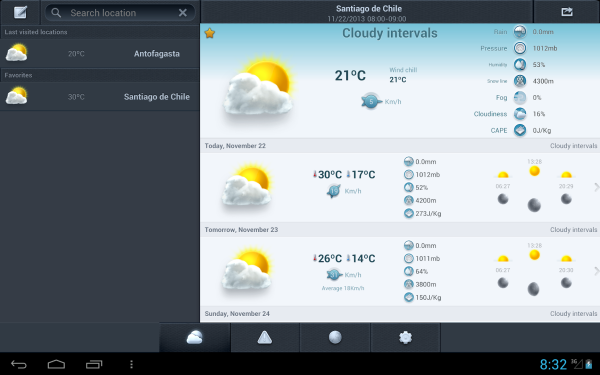Toggle the favorite star for Santiago
The height and width of the screenshot is (375, 600).
pyautogui.click(x=209, y=33)
